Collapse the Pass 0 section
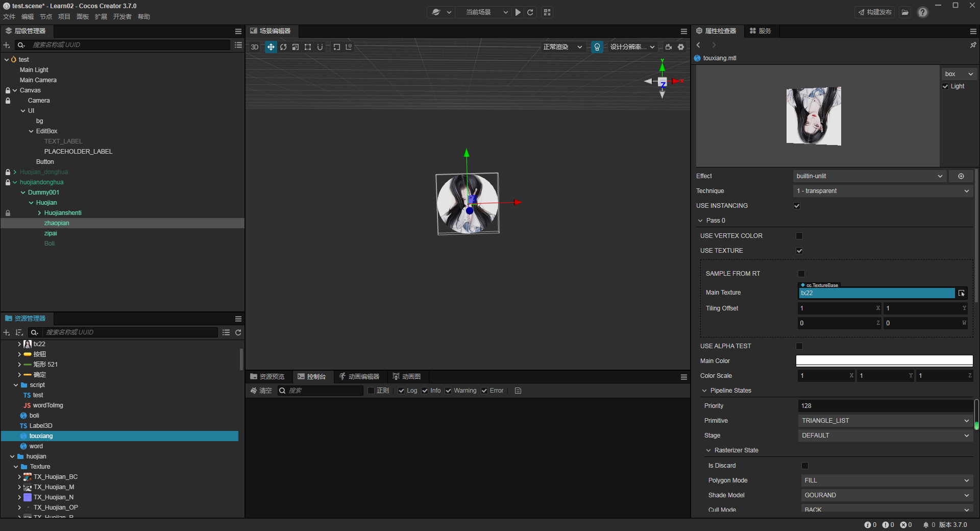The image size is (980, 531). click(700, 221)
